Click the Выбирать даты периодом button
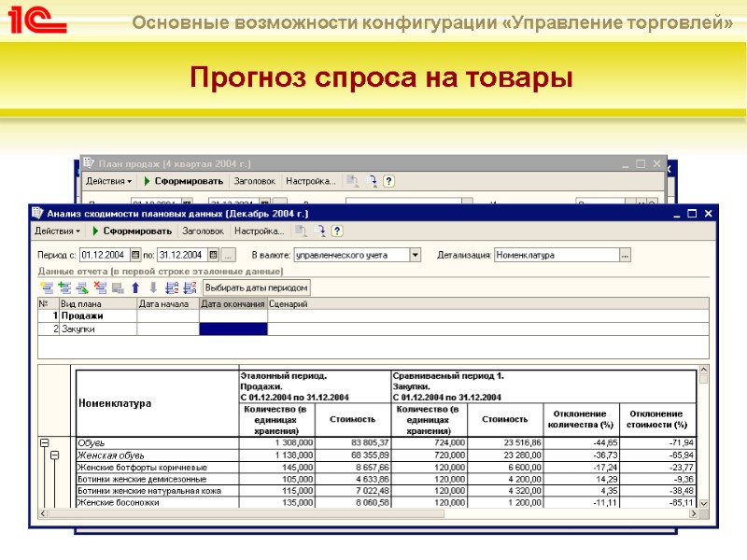The width and height of the screenshot is (747, 560). tap(257, 287)
